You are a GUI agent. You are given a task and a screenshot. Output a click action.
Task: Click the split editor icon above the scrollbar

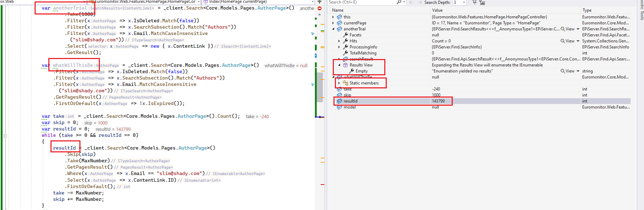(319, 2)
